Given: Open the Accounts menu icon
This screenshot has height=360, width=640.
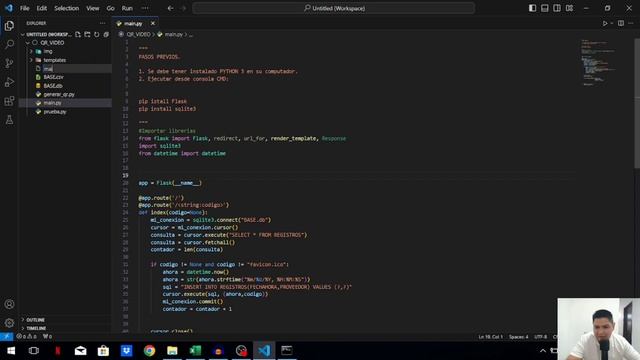Looking at the screenshot, I should [x=9, y=304].
